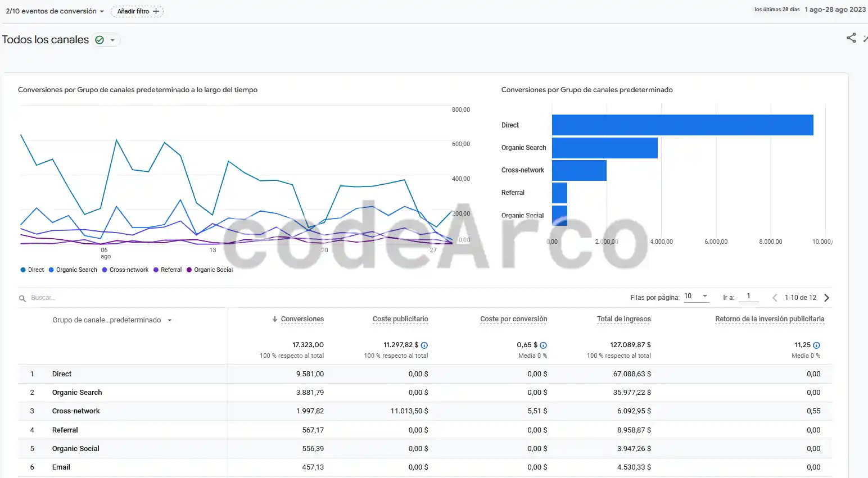The image size is (868, 478).
Task: Toggle the Direct legend dot
Action: (23, 270)
